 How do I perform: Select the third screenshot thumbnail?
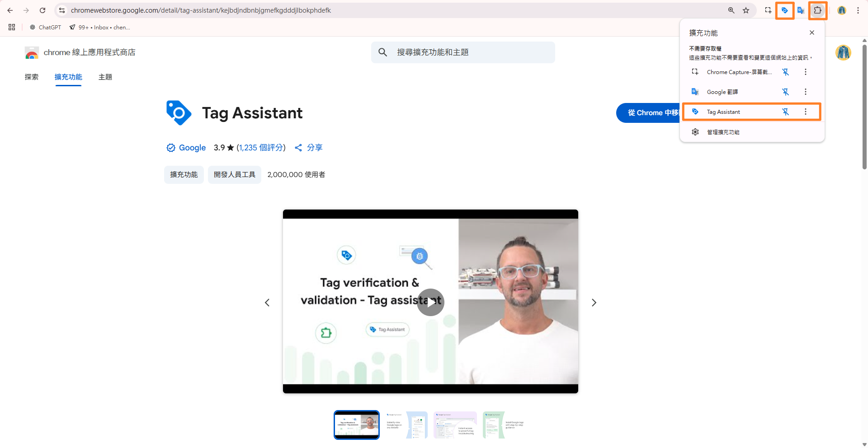[x=455, y=425]
